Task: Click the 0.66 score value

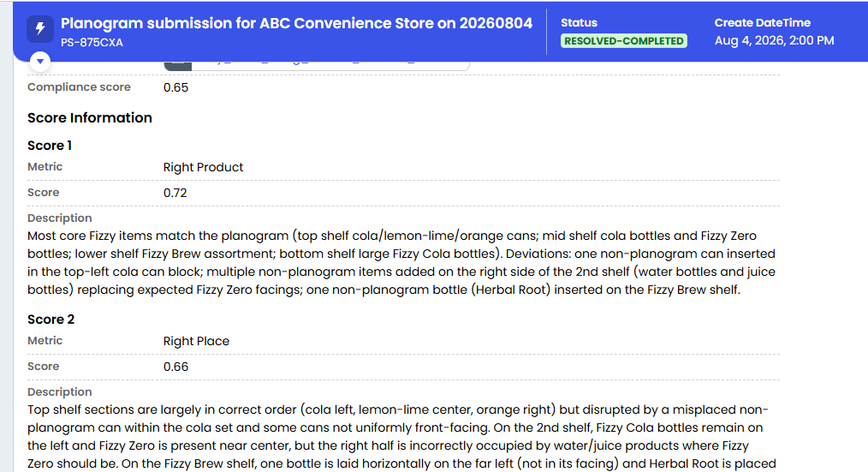Action: [x=175, y=367]
